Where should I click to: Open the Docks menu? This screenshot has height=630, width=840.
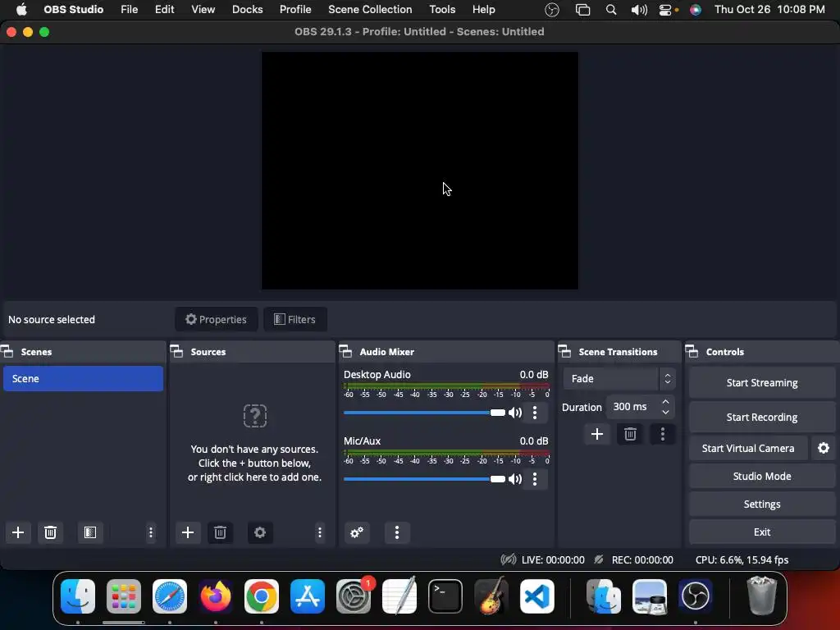(x=248, y=10)
